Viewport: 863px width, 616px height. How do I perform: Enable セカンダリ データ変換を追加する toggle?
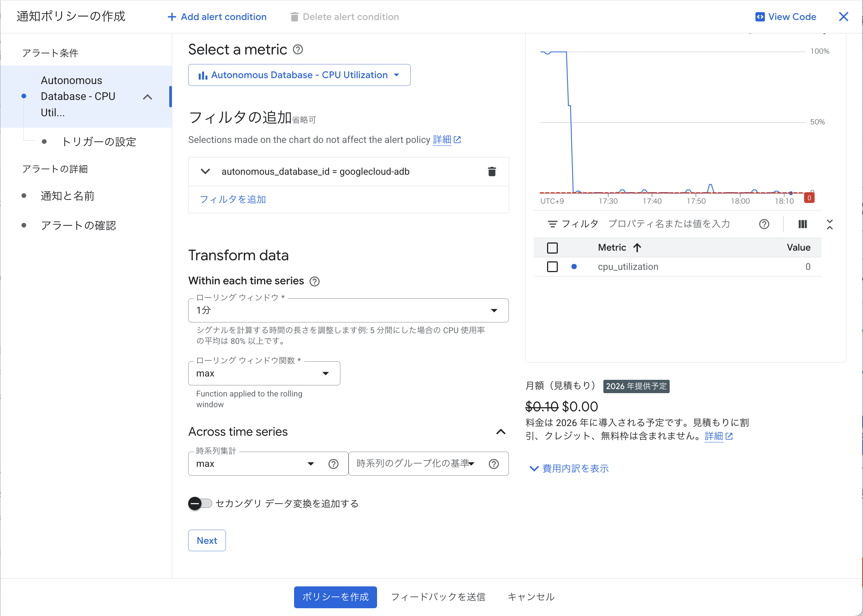coord(200,504)
